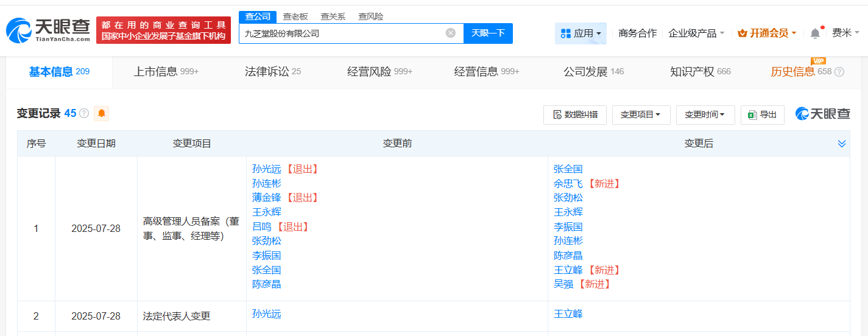The width and height of the screenshot is (868, 336).
Task: Click the help icon next to 历史信息 658
Action: (839, 72)
